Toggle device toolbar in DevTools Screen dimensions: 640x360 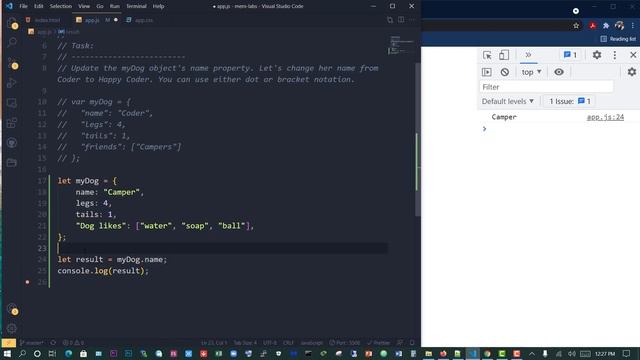coord(504,55)
